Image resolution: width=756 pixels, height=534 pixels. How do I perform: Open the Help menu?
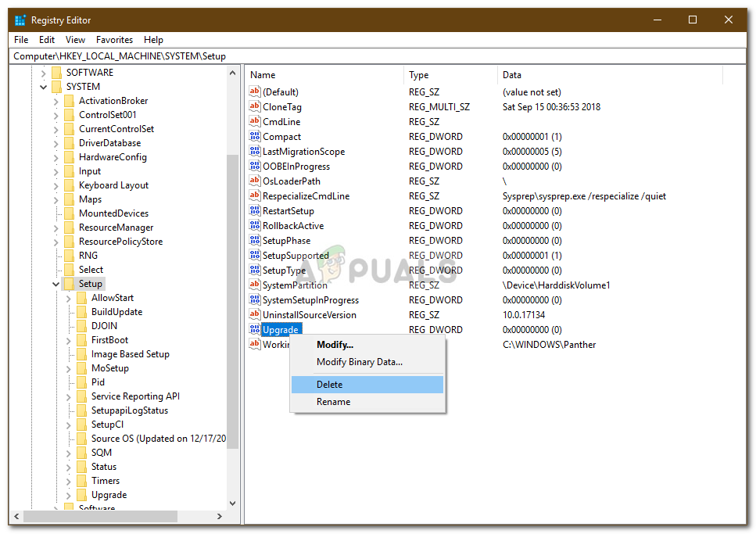pyautogui.click(x=153, y=40)
